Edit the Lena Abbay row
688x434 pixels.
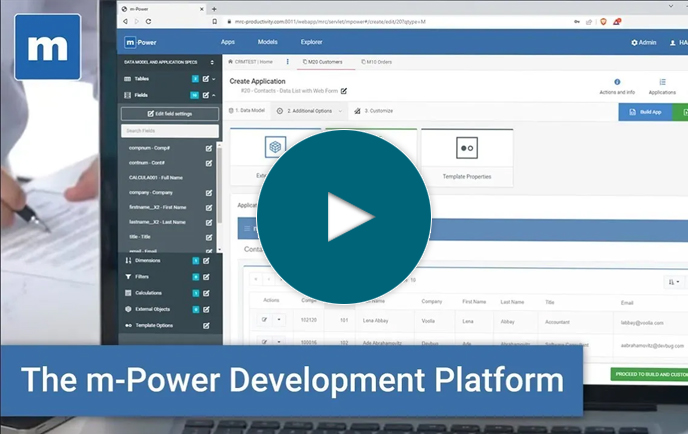pos(264,320)
